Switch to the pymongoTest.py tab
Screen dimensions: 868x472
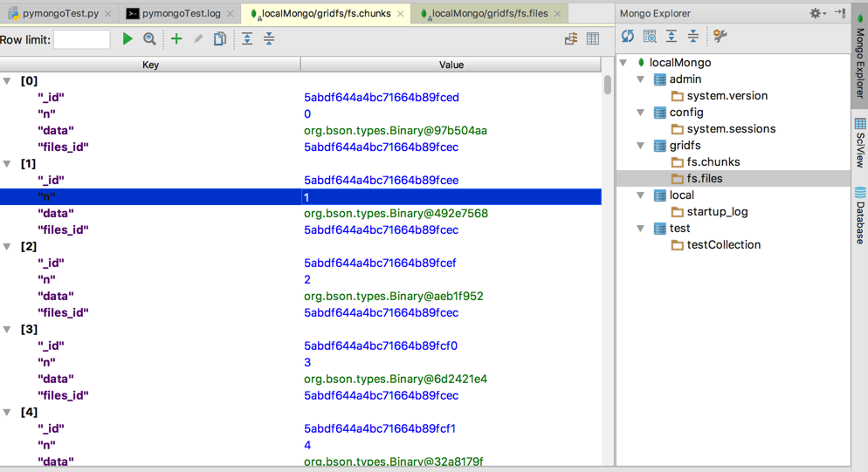point(60,13)
